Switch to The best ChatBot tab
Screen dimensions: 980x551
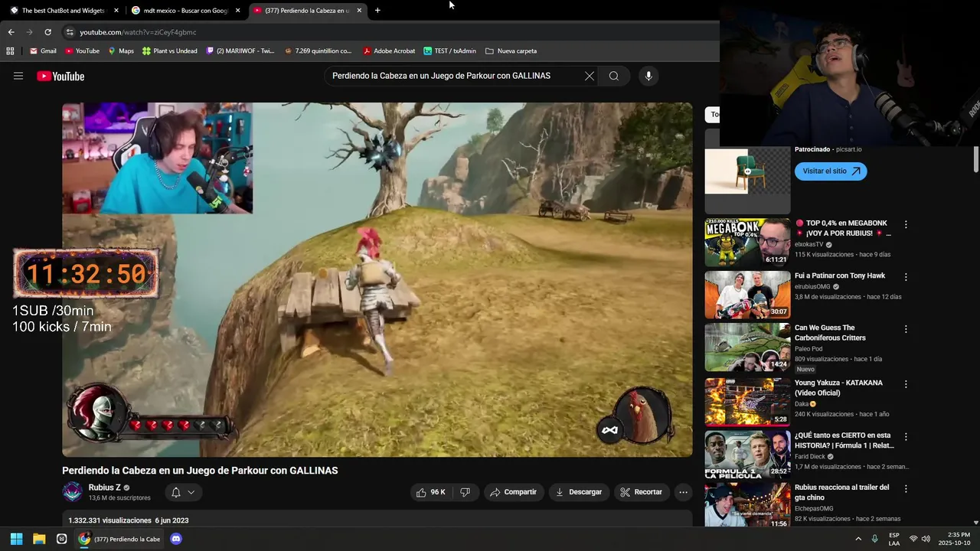pyautogui.click(x=63, y=11)
